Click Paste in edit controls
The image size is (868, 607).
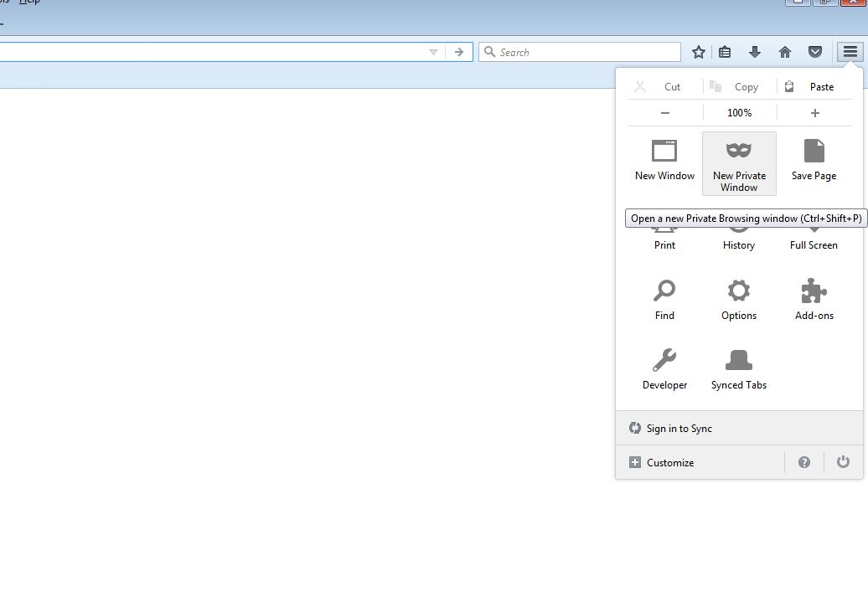pyautogui.click(x=814, y=87)
